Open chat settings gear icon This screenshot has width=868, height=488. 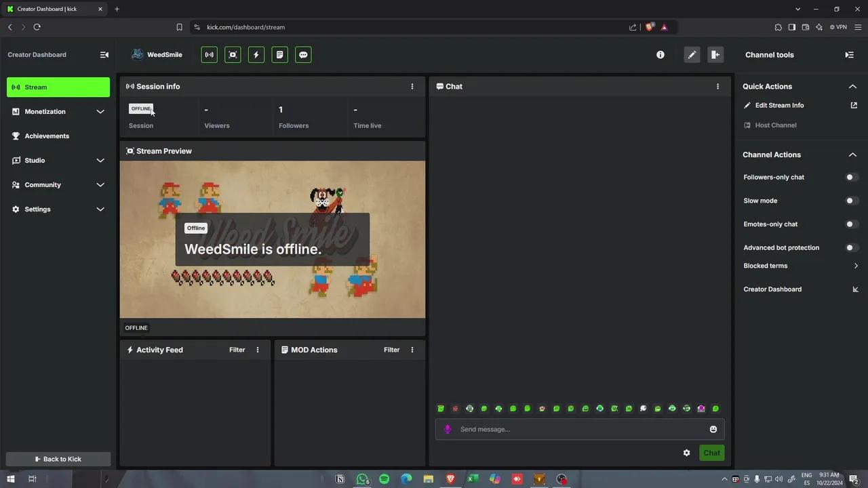point(686,453)
